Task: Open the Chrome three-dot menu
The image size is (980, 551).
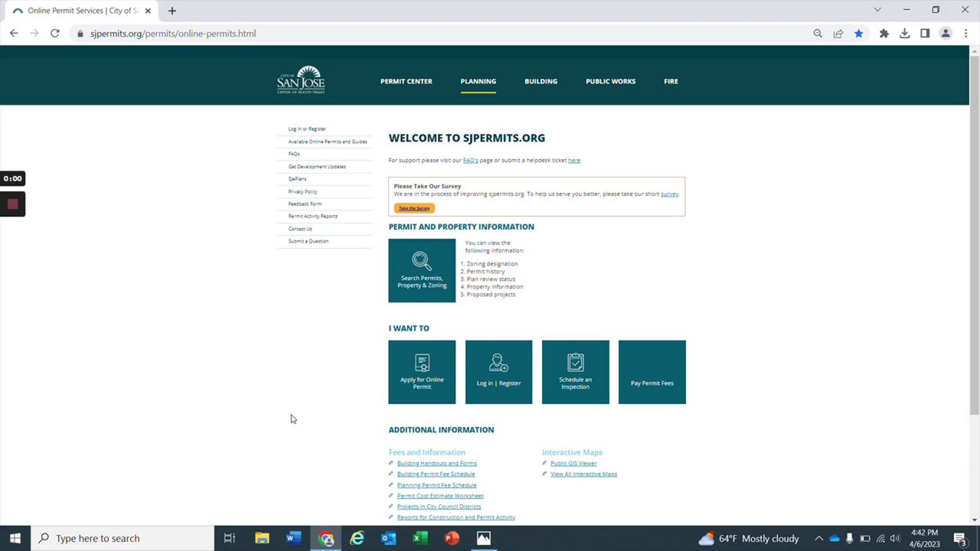Action: pos(965,34)
